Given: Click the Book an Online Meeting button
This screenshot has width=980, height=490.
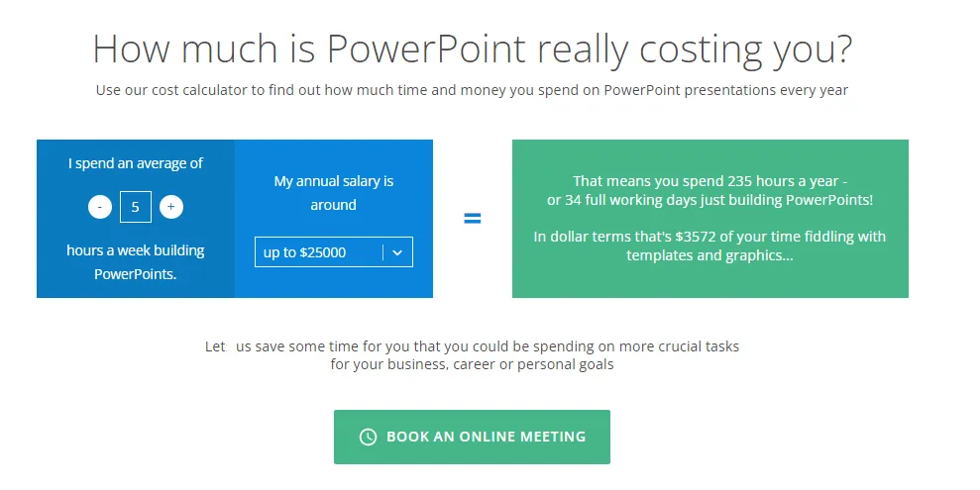Looking at the screenshot, I should pos(472,437).
